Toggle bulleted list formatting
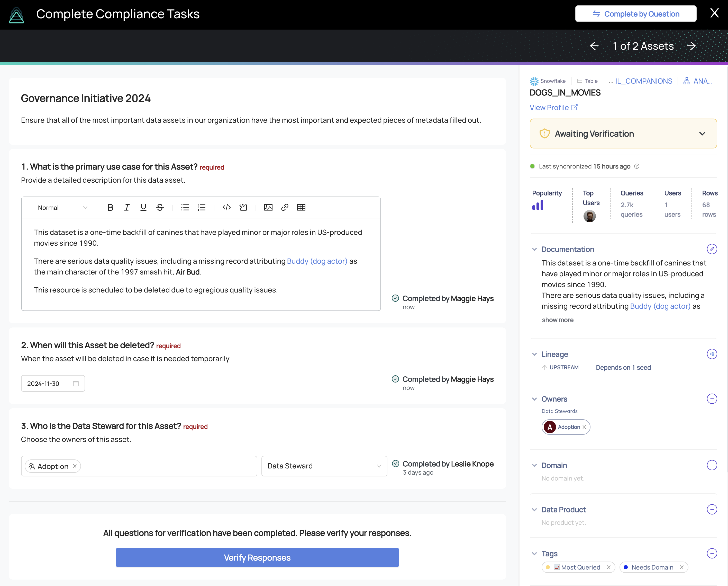 click(x=185, y=207)
